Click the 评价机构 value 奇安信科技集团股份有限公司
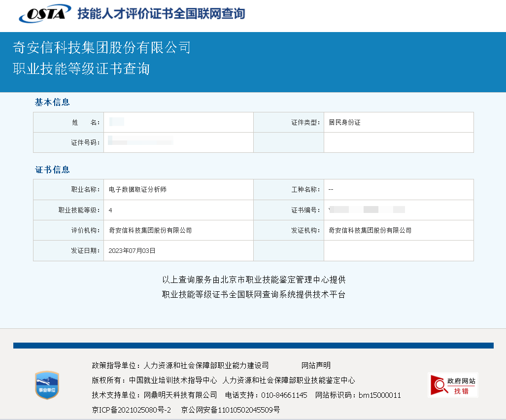506x420 pixels. (x=150, y=230)
